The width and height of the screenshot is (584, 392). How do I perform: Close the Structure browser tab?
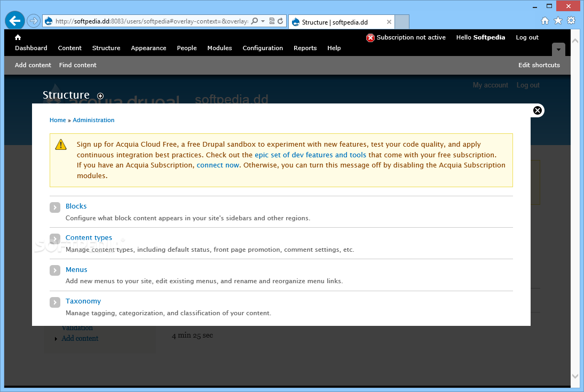389,22
